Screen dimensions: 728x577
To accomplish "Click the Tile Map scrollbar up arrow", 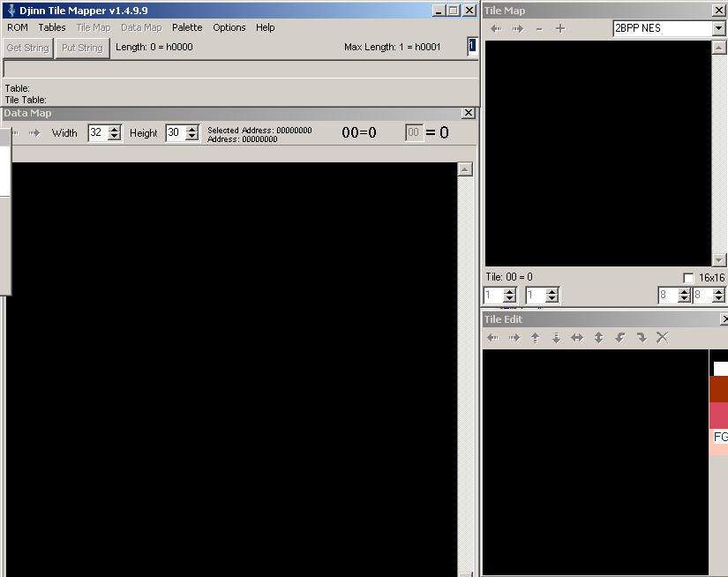I will (718, 47).
